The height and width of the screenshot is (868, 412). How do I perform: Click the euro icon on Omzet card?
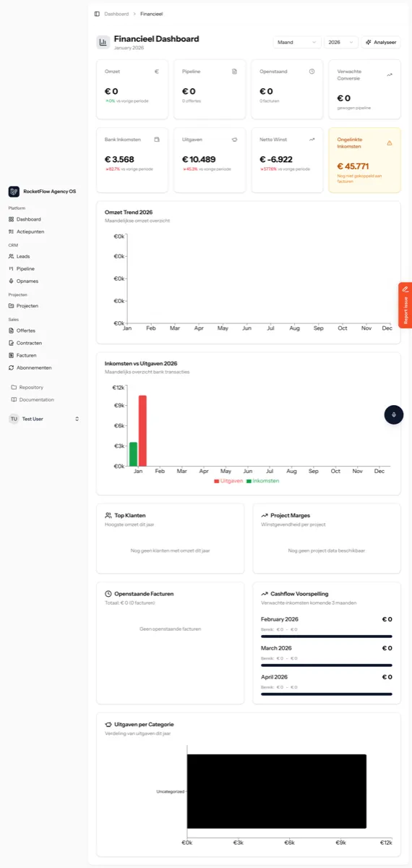(156, 72)
